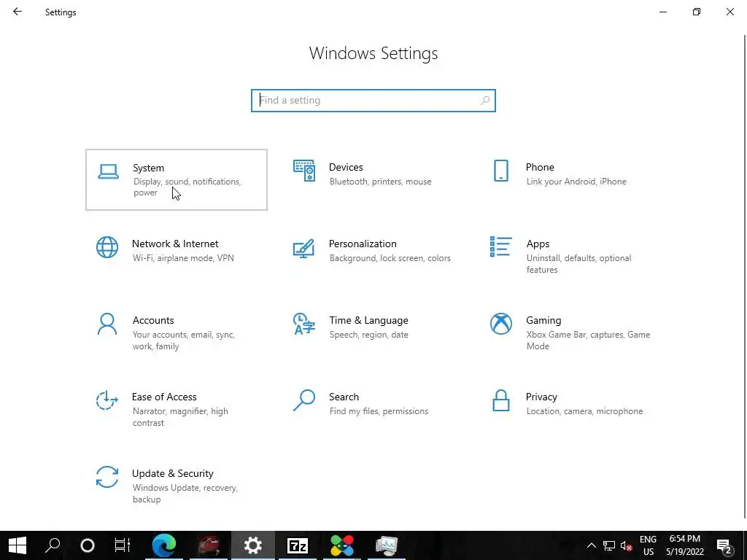Click the Ease of Access title text
Image resolution: width=747 pixels, height=560 pixels.
pyautogui.click(x=164, y=397)
